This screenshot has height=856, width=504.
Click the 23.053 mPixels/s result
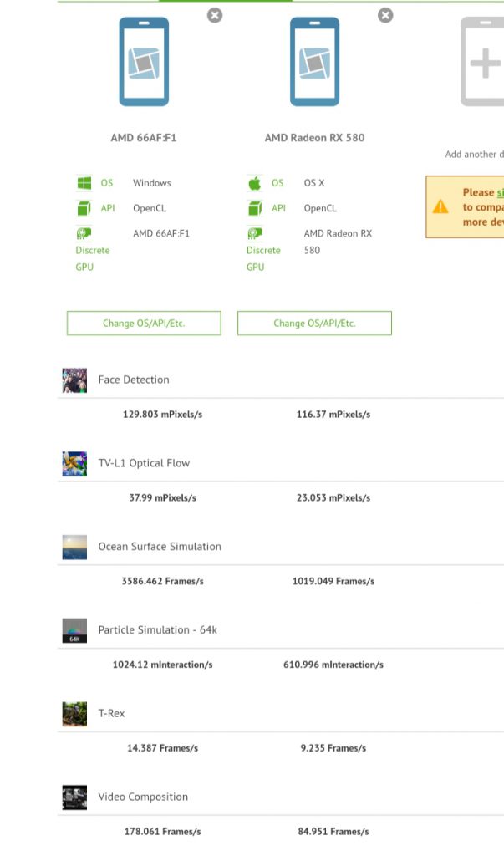(x=333, y=498)
